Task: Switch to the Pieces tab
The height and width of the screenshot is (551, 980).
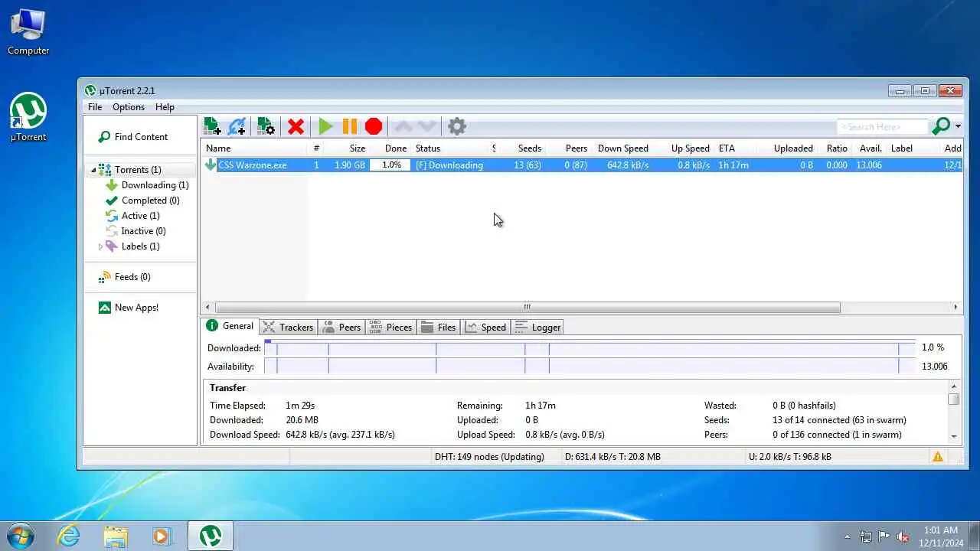Action: pos(390,328)
